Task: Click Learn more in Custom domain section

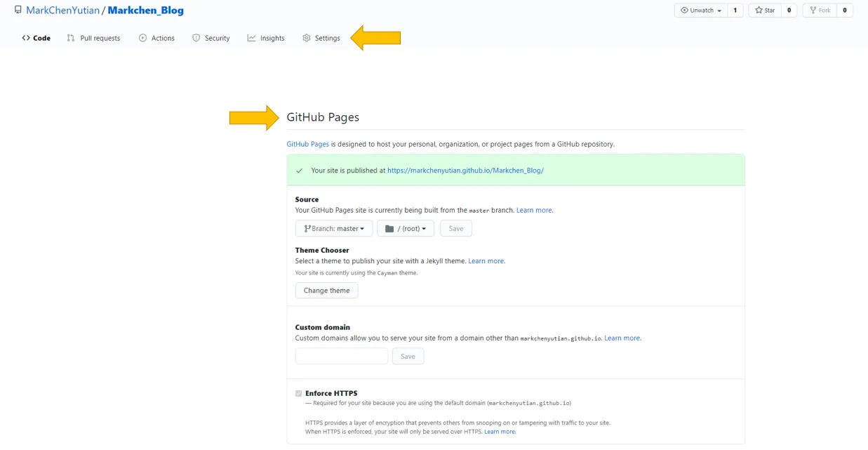Action: (622, 338)
